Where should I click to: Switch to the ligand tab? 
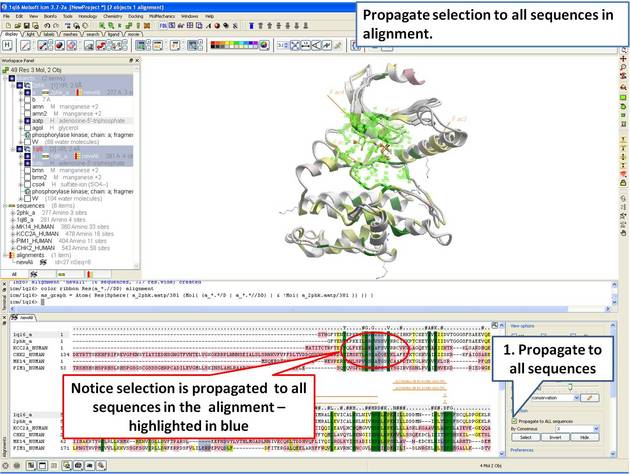point(114,35)
